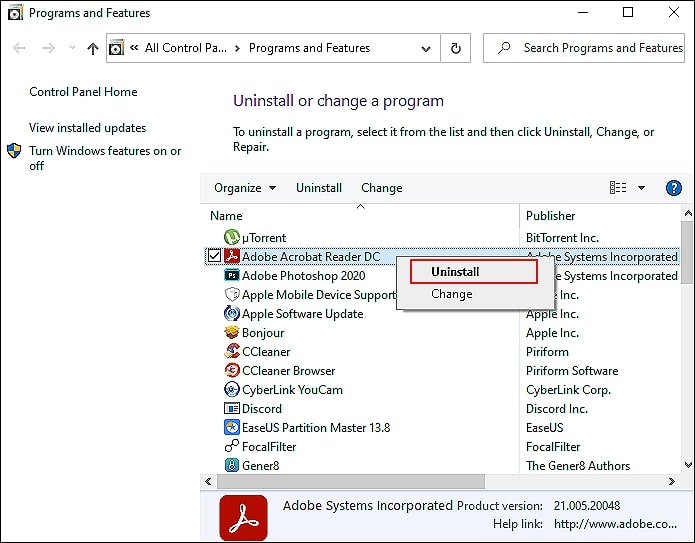Click the Gener8 icon
The width and height of the screenshot is (695, 543).
[232, 465]
